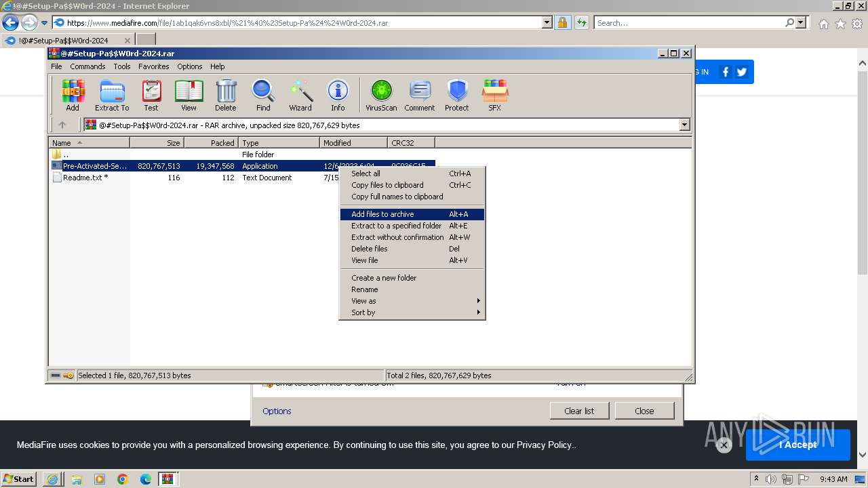Dismiss cookie banner with X icon
Image resolution: width=868 pixels, height=488 pixels.
click(x=724, y=445)
